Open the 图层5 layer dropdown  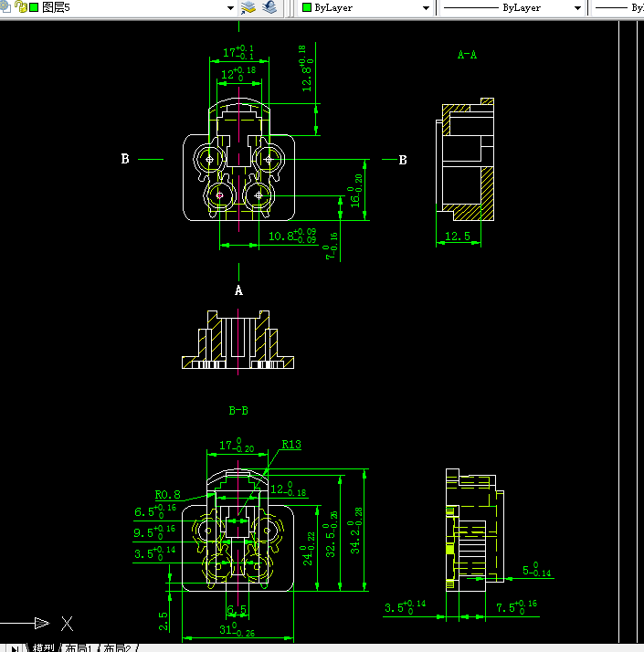230,8
